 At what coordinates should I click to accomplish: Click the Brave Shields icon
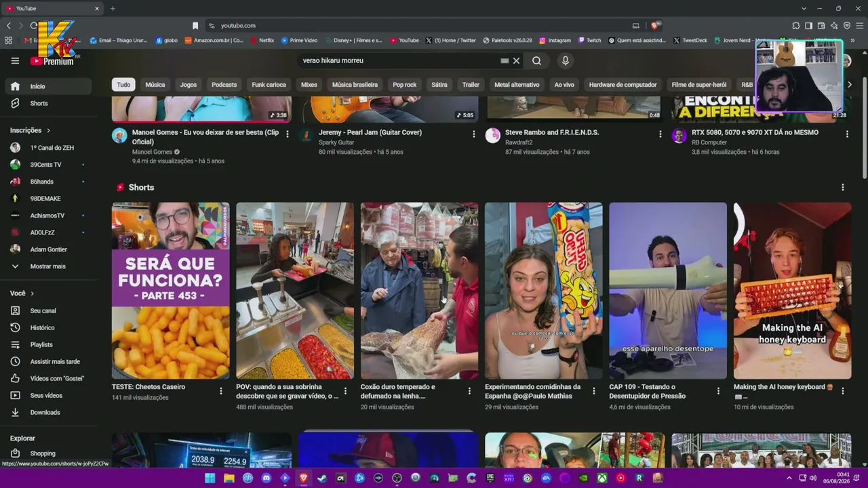654,26
